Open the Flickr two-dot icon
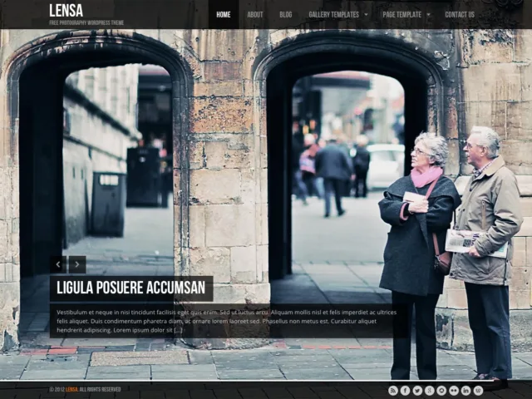The width and height of the screenshot is (532, 399). point(454,391)
